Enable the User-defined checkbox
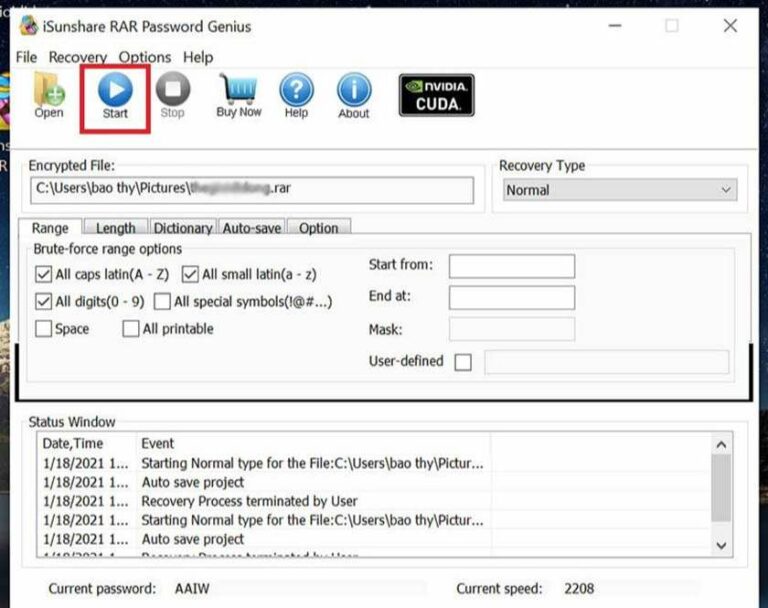768x608 pixels. click(463, 363)
